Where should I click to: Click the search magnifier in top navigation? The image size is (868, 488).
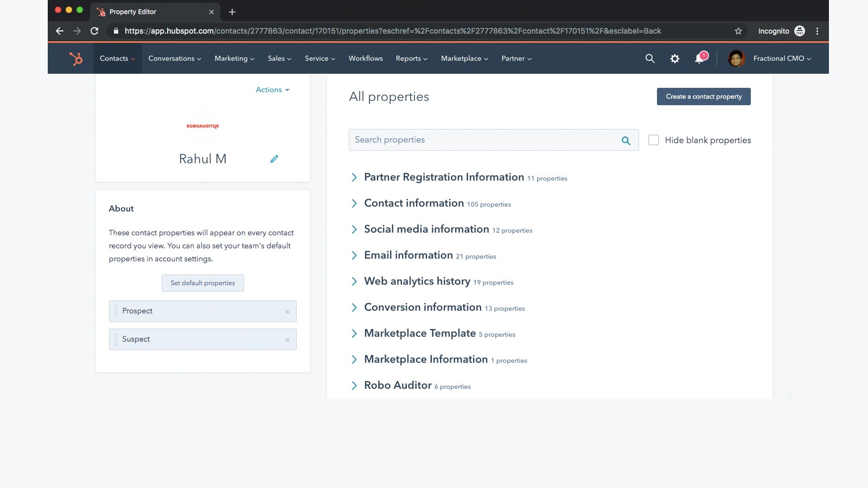[x=649, y=58]
